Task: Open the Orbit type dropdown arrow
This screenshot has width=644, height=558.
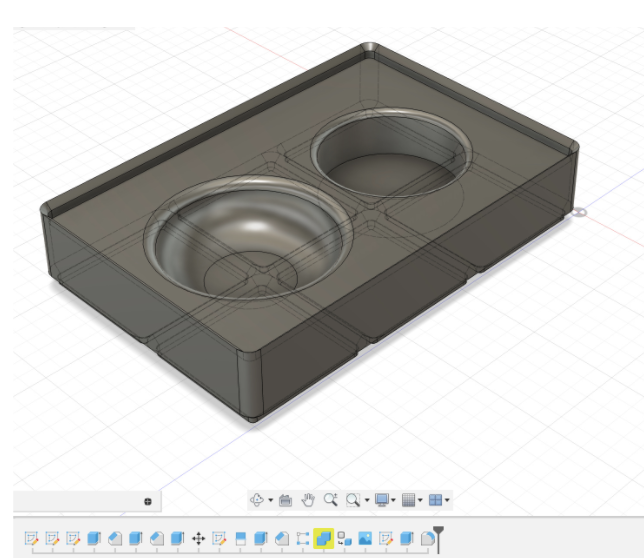Action: [271, 500]
